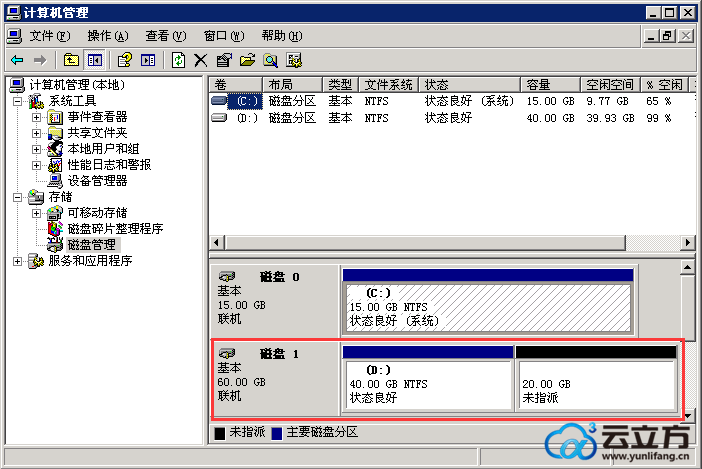
Task: Expand the 本地用户和组 node
Action: coord(36,149)
